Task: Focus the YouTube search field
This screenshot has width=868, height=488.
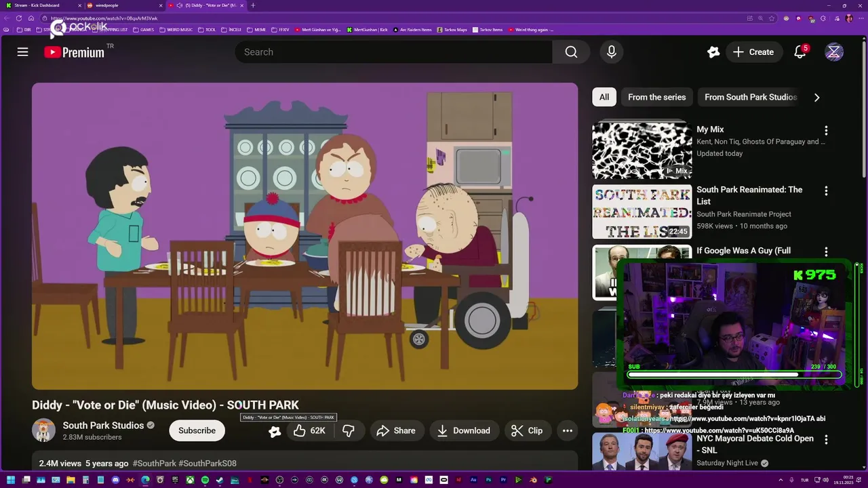Action: (x=393, y=52)
